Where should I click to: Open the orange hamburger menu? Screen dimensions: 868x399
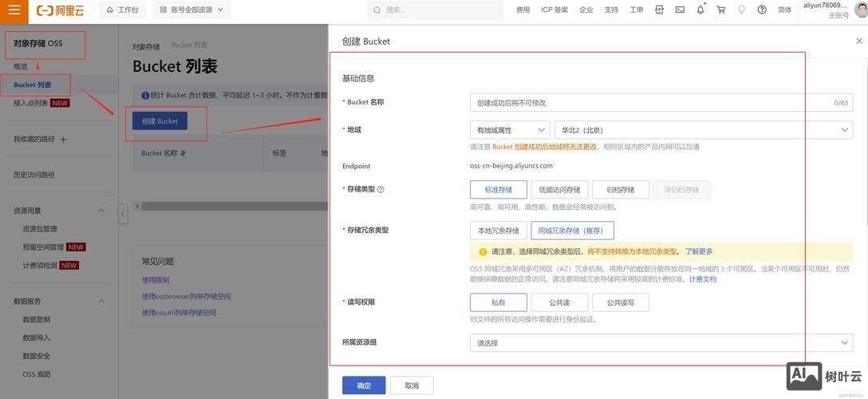[14, 10]
